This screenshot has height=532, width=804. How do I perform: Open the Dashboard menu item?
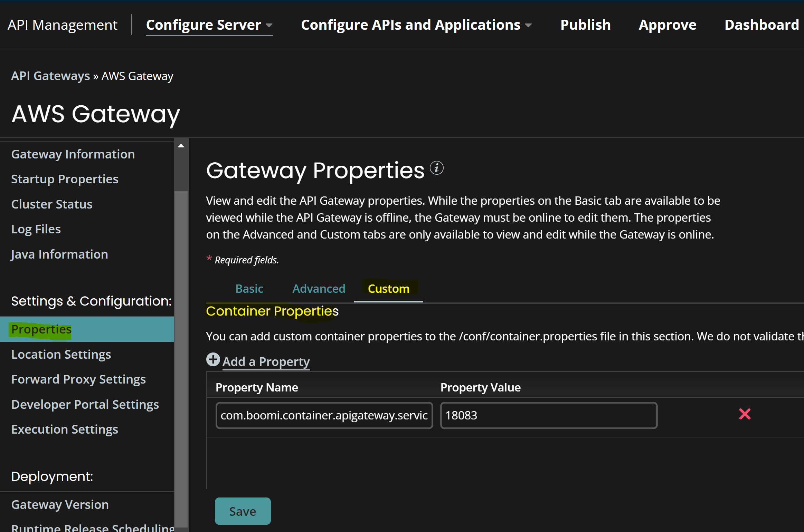click(x=762, y=25)
